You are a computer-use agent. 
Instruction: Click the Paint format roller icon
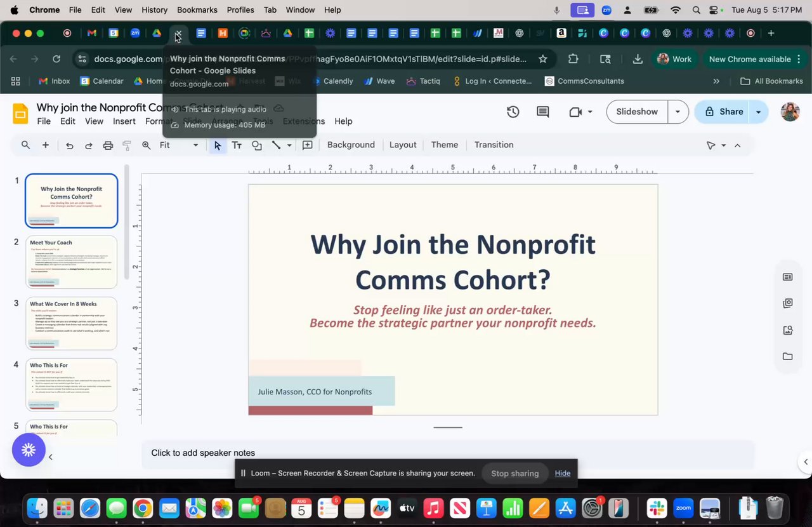click(x=127, y=145)
